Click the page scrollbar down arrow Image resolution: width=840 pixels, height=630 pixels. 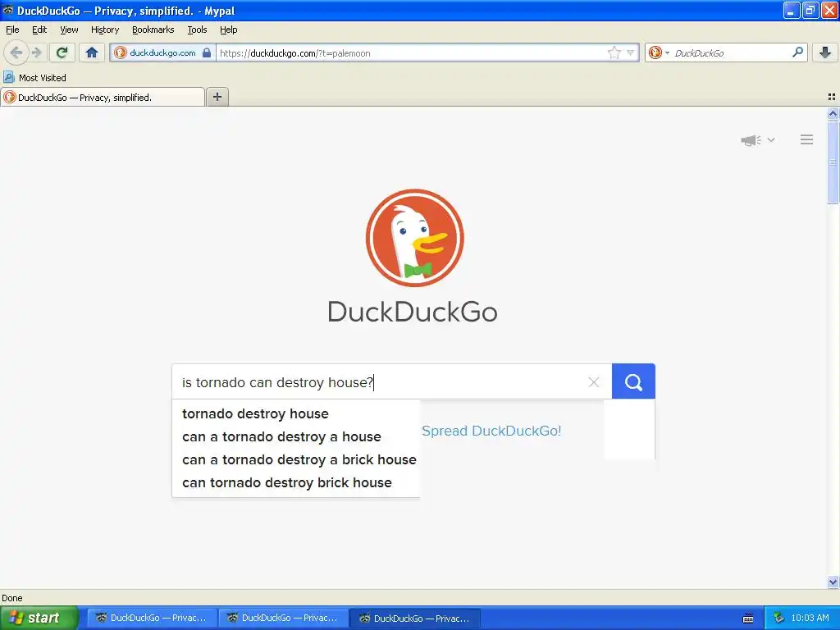click(x=833, y=582)
